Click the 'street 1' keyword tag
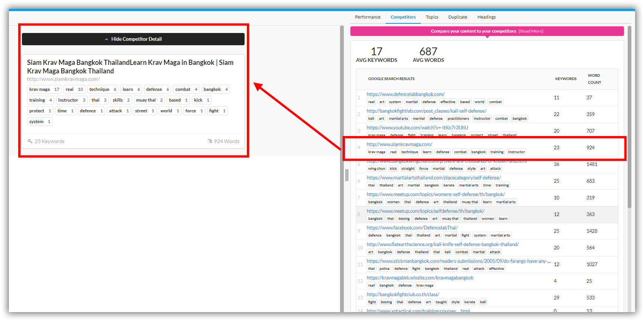Viewport: 644px width, 321px height. point(144,111)
